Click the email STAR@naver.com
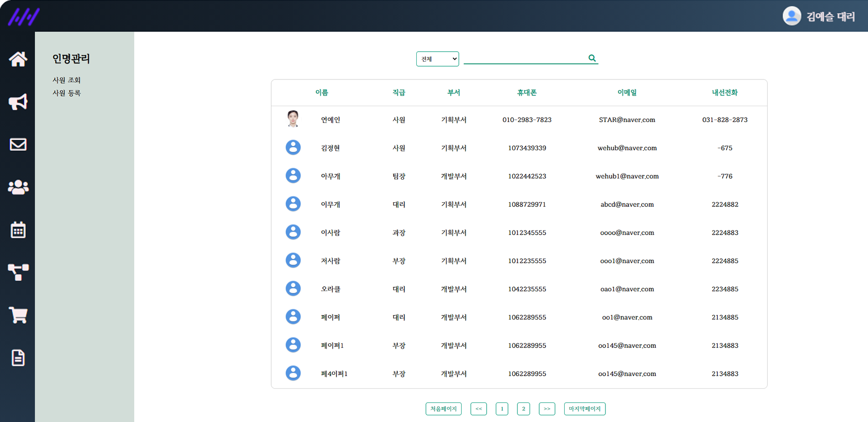 627,120
